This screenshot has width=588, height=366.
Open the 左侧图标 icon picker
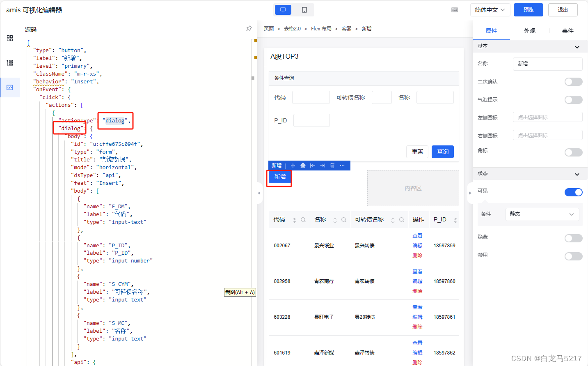point(547,117)
